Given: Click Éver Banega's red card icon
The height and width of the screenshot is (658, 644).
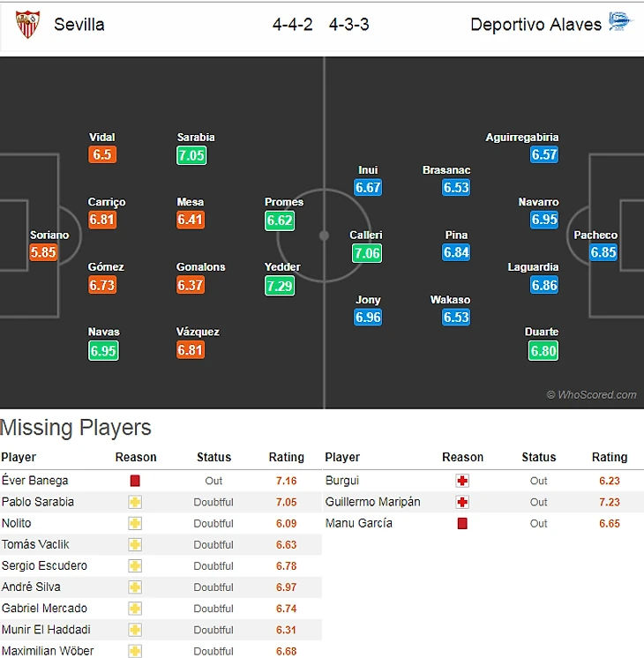Looking at the screenshot, I should coord(135,481).
